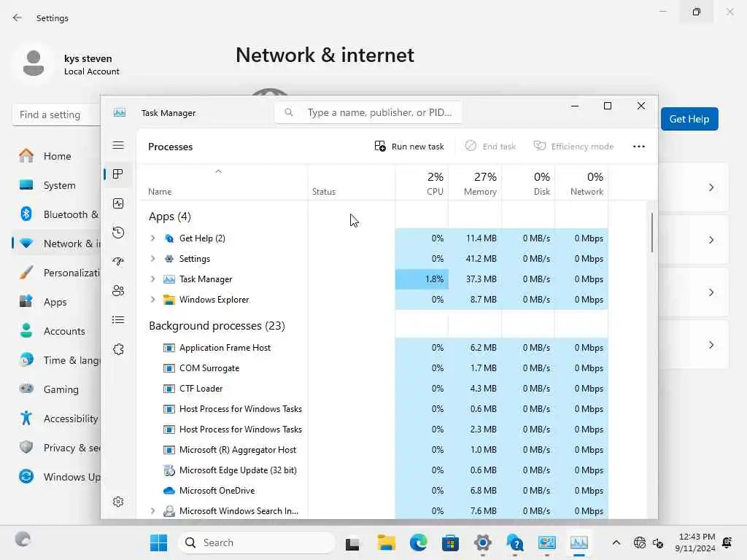Click Microsoft Edge Update process icon
The image size is (747, 560).
(x=169, y=470)
